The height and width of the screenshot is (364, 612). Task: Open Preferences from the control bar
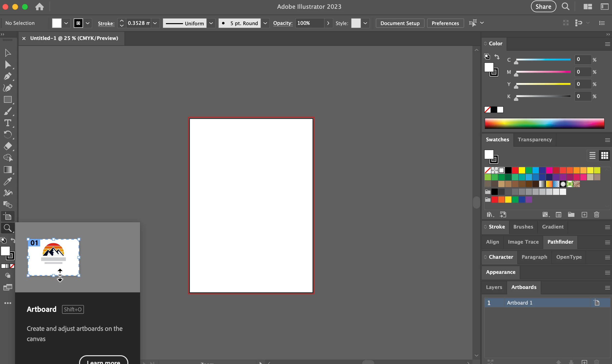click(x=445, y=23)
